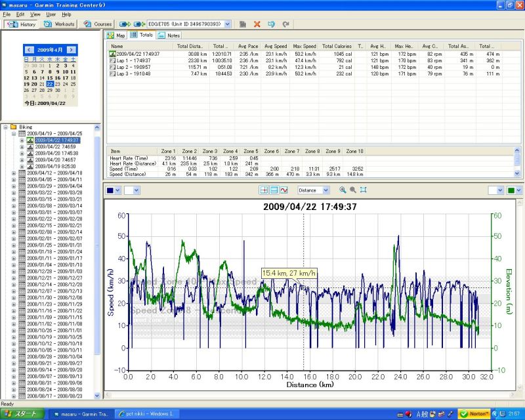Toggle the chart horizontal gridlines button
Screen dimensions: 525x420
[274, 190]
